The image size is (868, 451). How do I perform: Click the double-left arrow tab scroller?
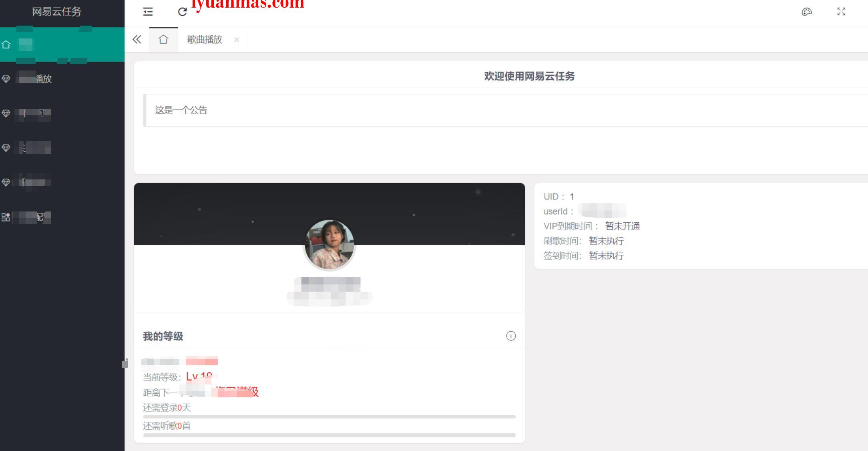click(137, 39)
